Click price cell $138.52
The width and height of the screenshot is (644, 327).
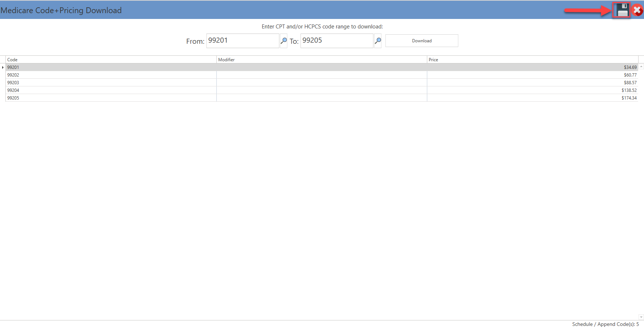(x=533, y=90)
